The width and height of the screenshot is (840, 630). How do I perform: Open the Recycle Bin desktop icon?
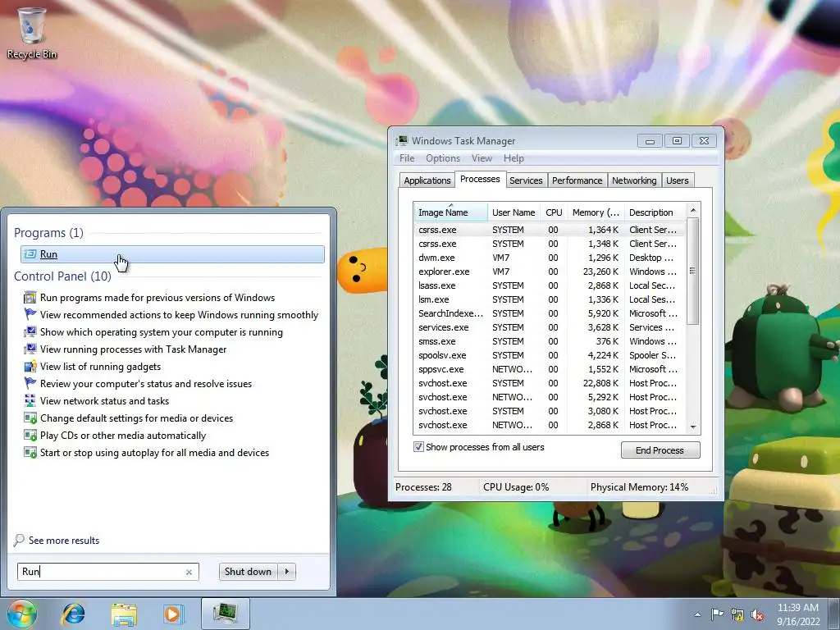coord(32,32)
